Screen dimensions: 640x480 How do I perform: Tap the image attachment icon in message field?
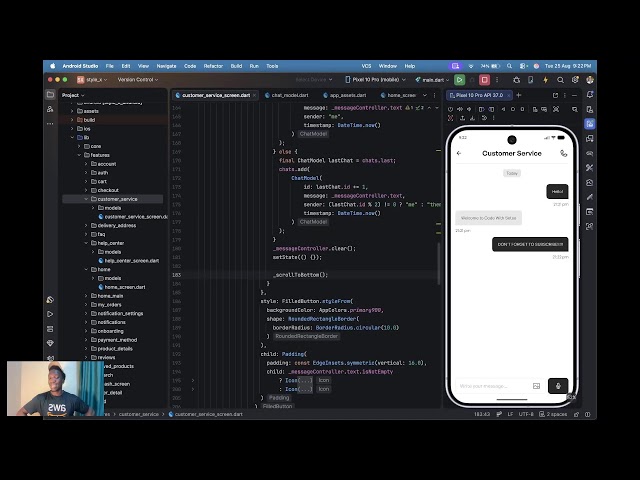[x=536, y=386]
